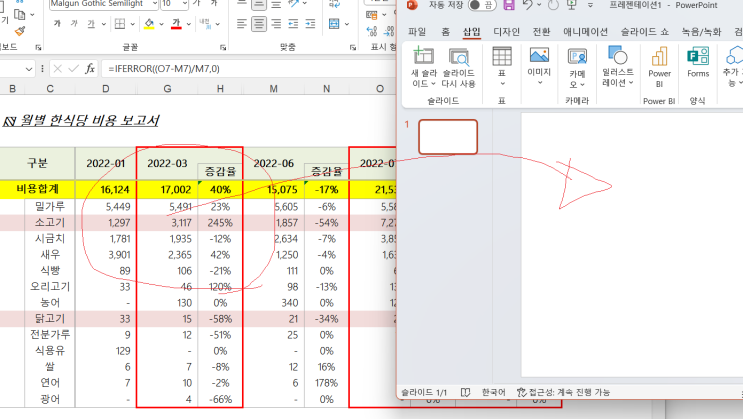Click Increase Indent icon in Excel
The width and height of the screenshot is (743, 419).
click(x=310, y=24)
